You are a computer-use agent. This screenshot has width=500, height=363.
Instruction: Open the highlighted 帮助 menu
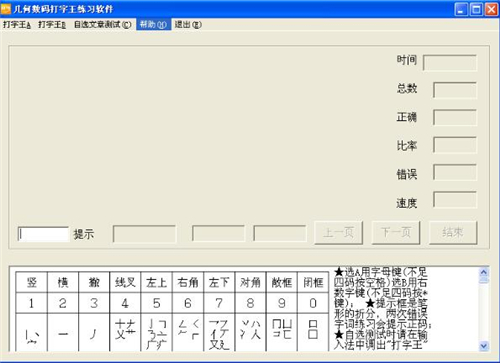(153, 25)
